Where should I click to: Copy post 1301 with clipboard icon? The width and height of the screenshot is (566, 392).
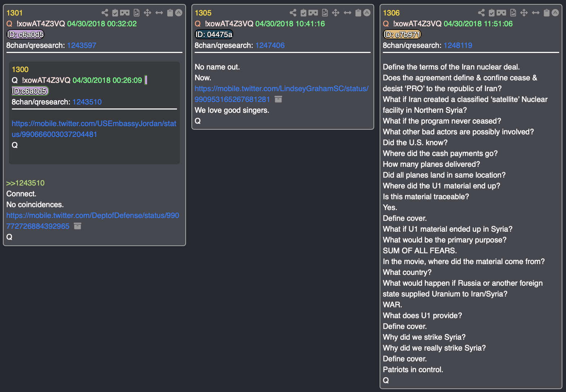pos(170,13)
